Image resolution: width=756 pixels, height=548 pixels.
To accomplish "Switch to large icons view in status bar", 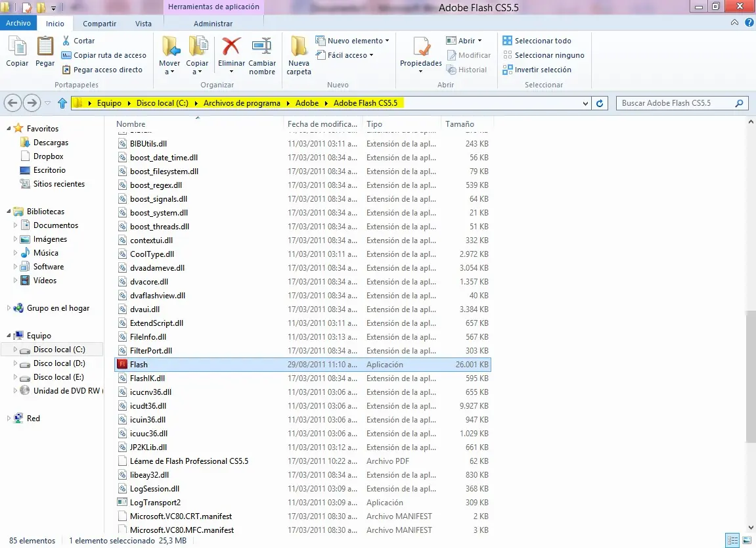I will [747, 540].
